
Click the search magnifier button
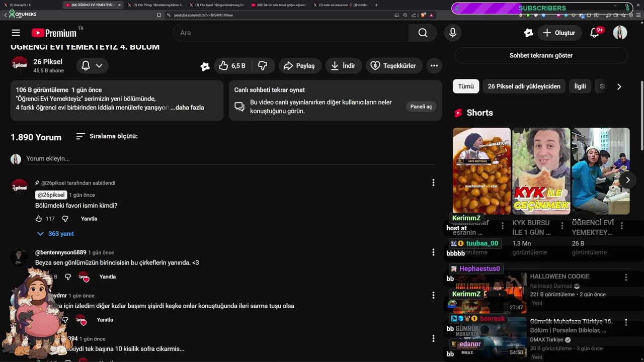[x=423, y=33]
